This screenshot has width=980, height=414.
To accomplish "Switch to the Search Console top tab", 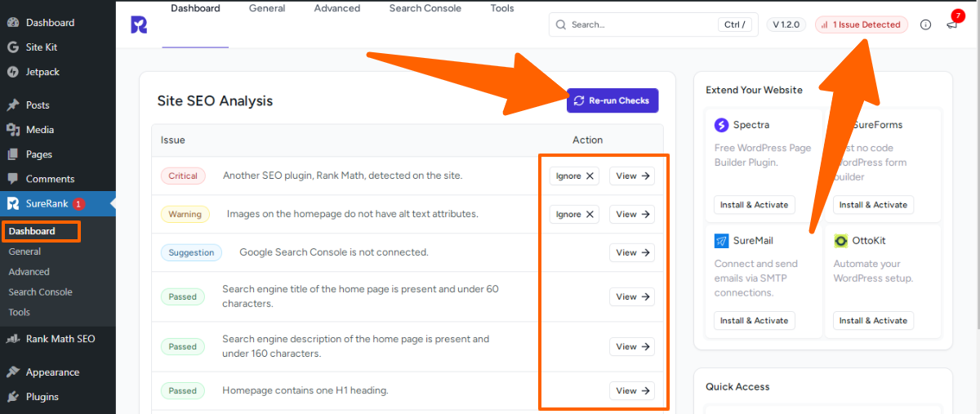I will click(425, 8).
